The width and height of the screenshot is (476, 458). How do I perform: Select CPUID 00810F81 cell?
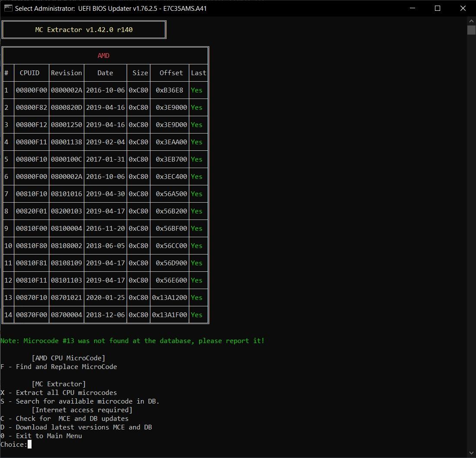click(x=32, y=263)
